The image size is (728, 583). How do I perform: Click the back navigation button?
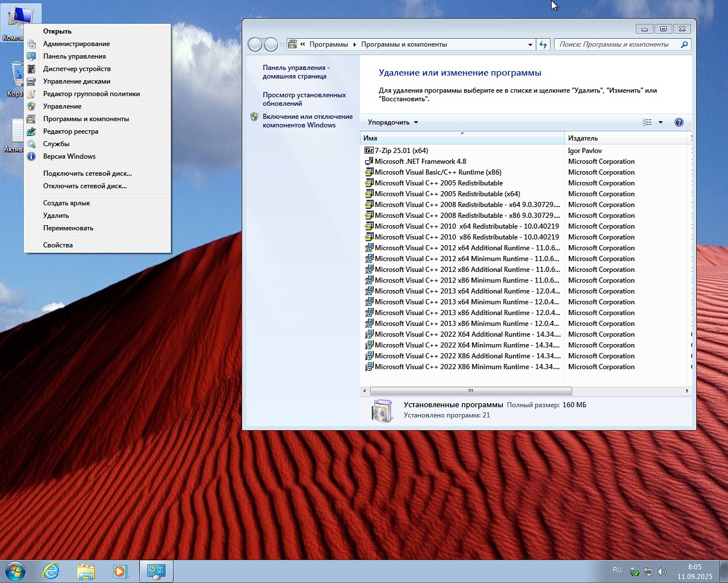pos(255,44)
